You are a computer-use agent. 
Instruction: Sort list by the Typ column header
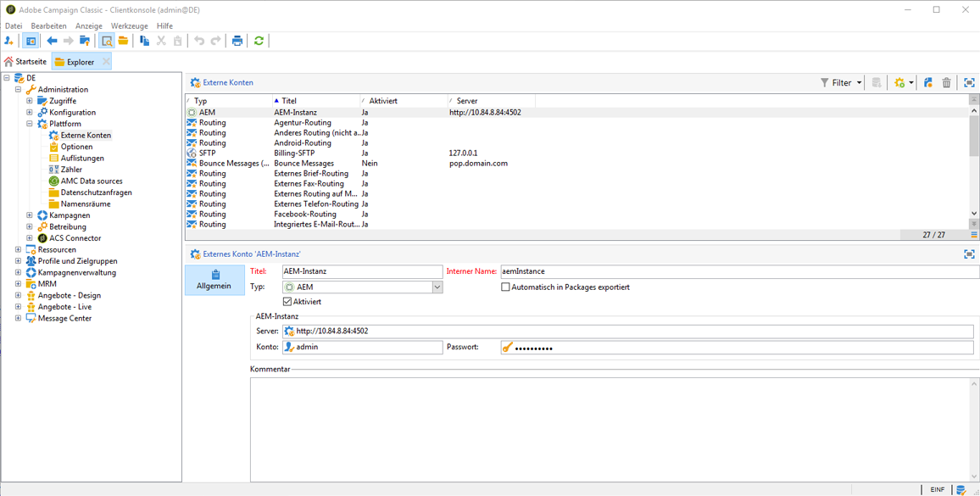click(x=228, y=101)
